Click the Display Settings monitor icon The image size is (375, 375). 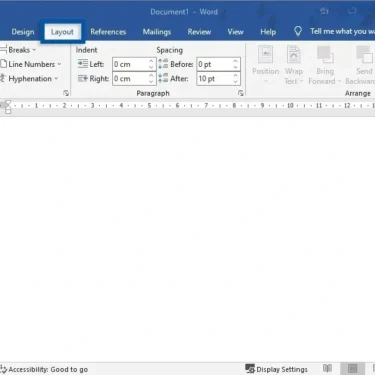pyautogui.click(x=250, y=369)
